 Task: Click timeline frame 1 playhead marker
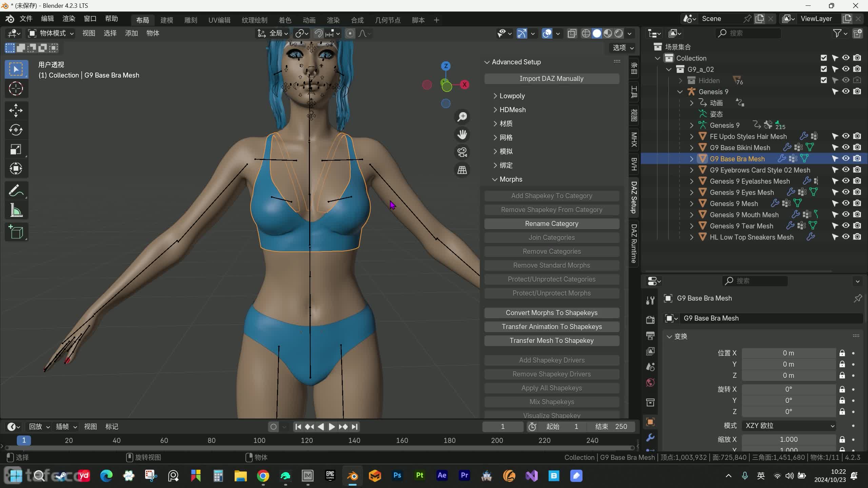click(24, 440)
